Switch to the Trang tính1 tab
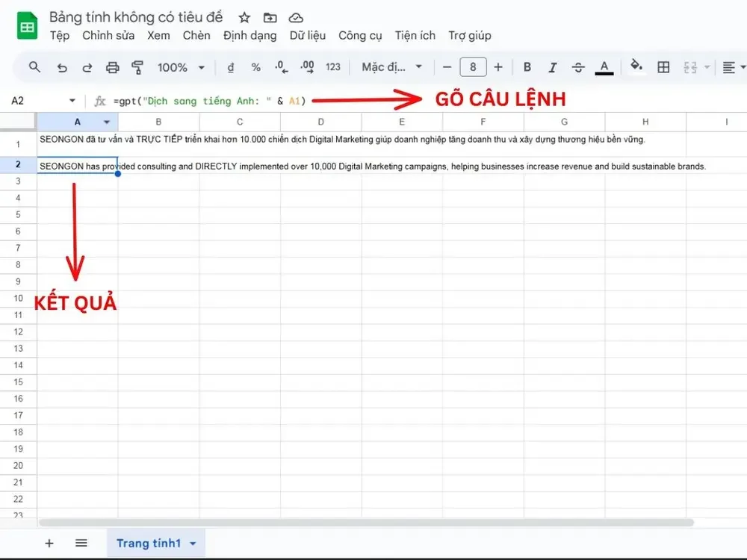Image resolution: width=747 pixels, height=560 pixels. (x=149, y=544)
